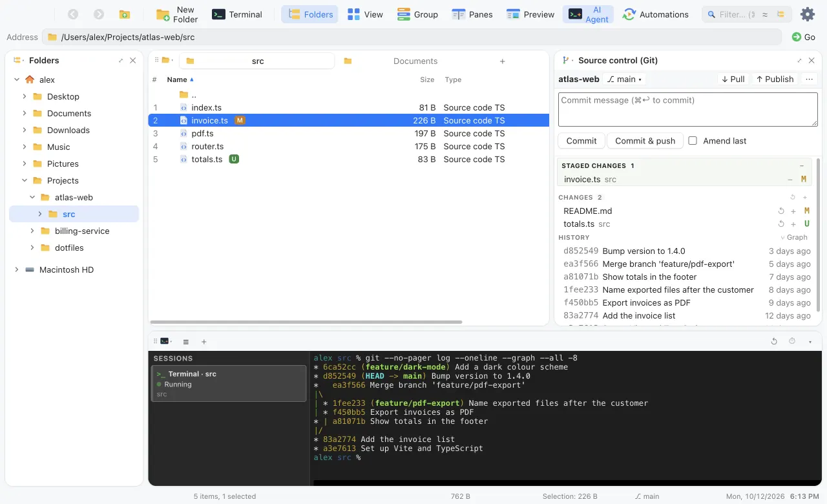Click the Commit & push button
827x504 pixels.
click(645, 141)
